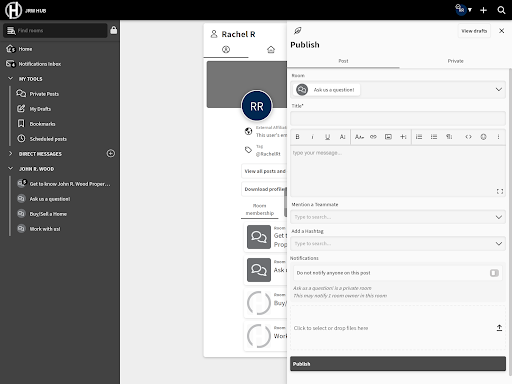Click the file upload drop area

click(x=398, y=328)
